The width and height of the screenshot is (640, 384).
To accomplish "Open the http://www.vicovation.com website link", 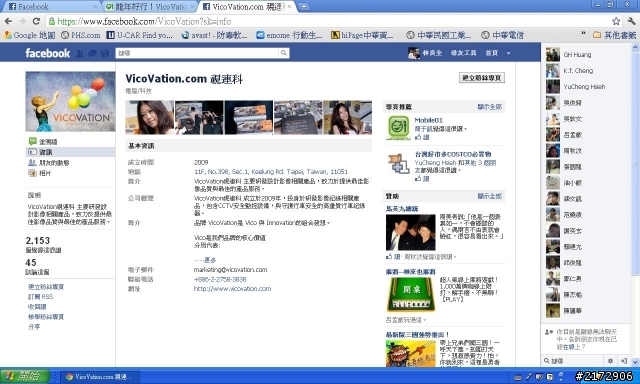I will [x=232, y=289].
